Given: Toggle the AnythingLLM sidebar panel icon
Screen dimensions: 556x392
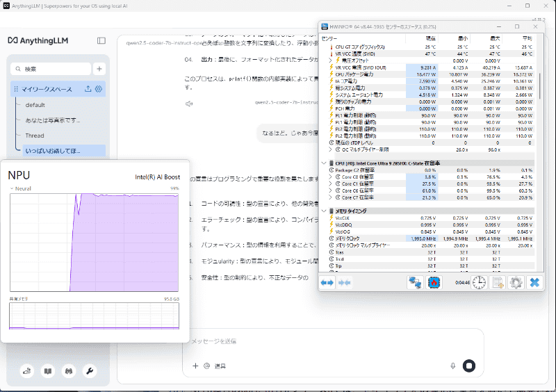Looking at the screenshot, I should point(101,40).
